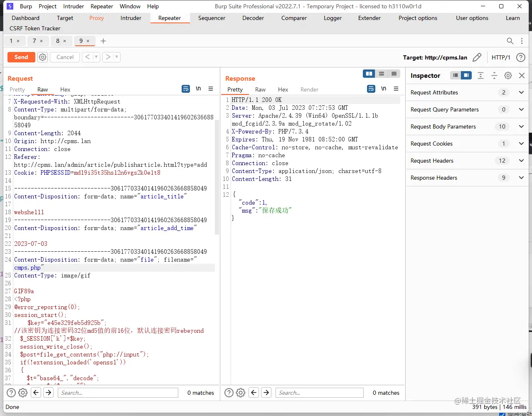Screen dimensions: 532x416
Task: Open Repeater help question mark icon
Action: pyautogui.click(x=520, y=57)
